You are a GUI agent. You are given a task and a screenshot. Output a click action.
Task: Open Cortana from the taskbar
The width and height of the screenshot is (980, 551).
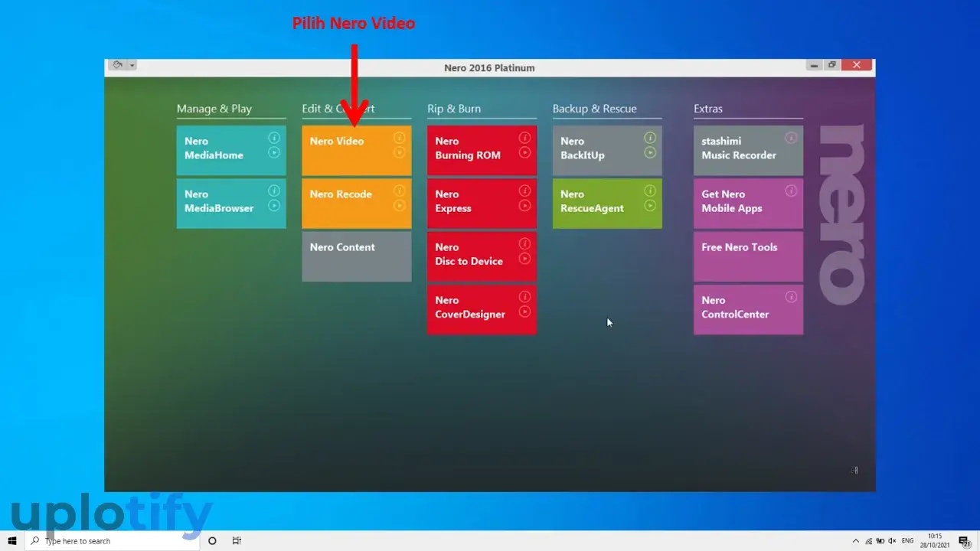212,541
